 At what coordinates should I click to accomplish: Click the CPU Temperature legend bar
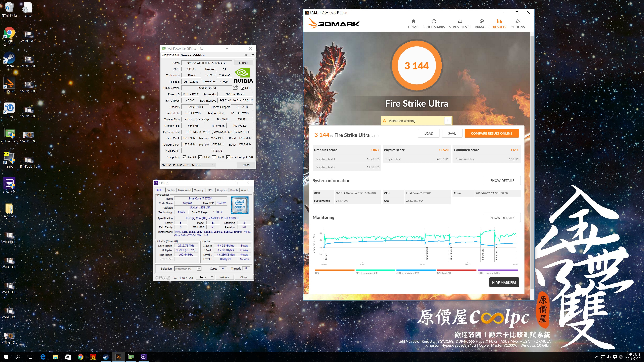pyautogui.click(x=375, y=270)
